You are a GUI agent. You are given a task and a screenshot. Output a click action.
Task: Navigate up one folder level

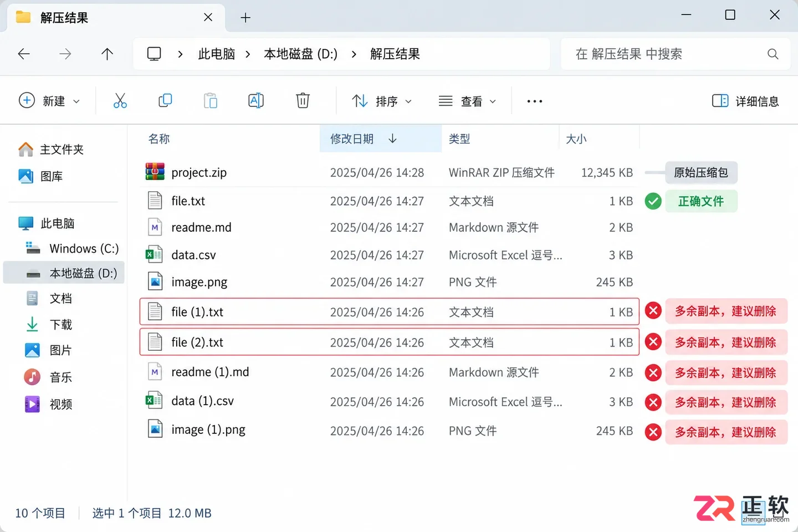(x=107, y=54)
